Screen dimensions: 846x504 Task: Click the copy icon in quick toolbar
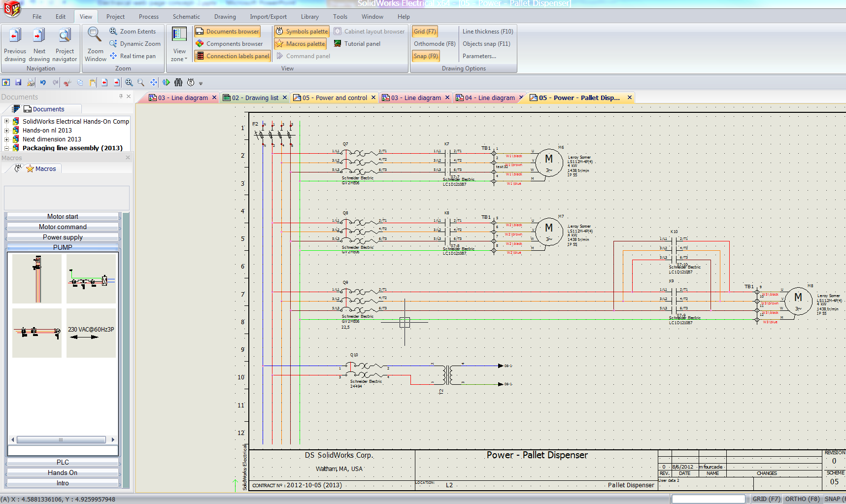(80, 82)
